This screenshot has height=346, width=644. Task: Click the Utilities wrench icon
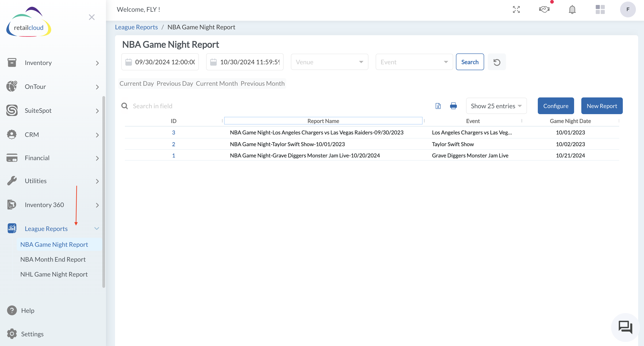(12, 180)
